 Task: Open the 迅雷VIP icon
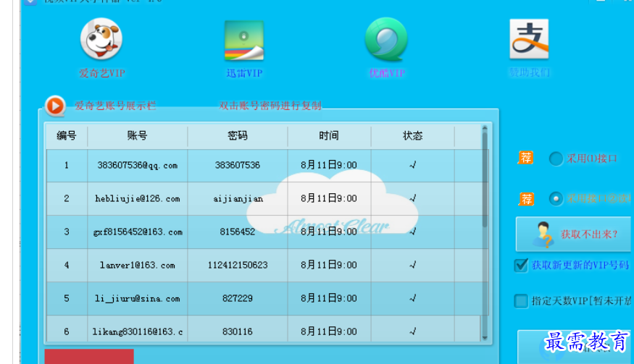coord(244,40)
